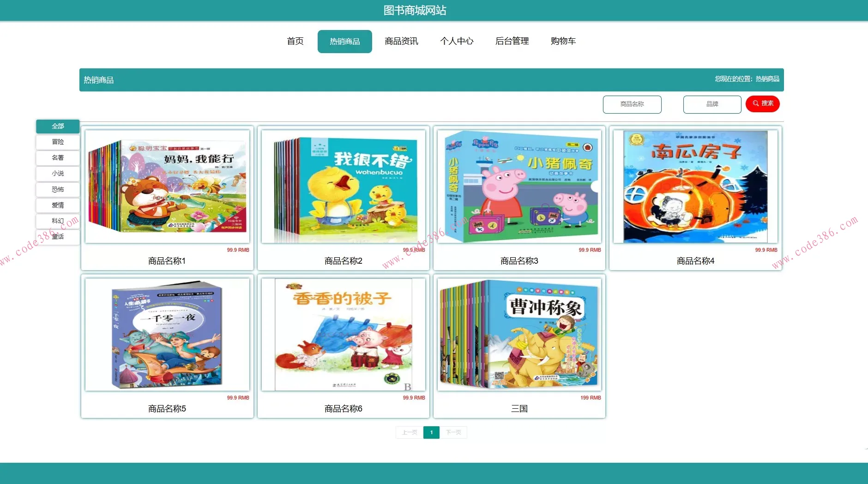Image resolution: width=868 pixels, height=484 pixels.
Task: Click the 品牌 brand search field
Action: [712, 104]
